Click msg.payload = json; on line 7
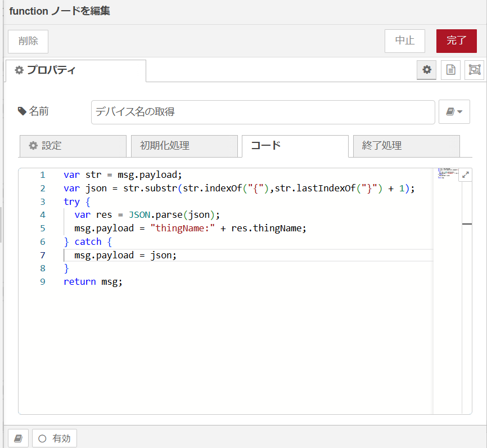 [125, 256]
